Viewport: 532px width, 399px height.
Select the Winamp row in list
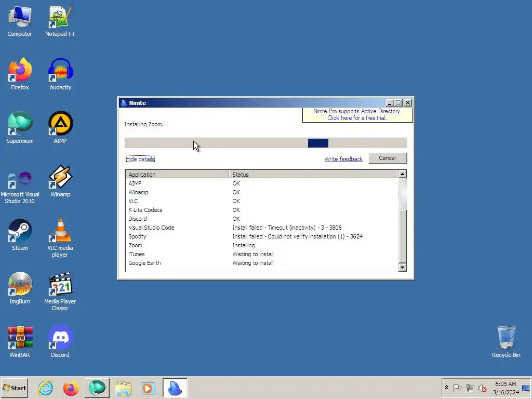261,192
